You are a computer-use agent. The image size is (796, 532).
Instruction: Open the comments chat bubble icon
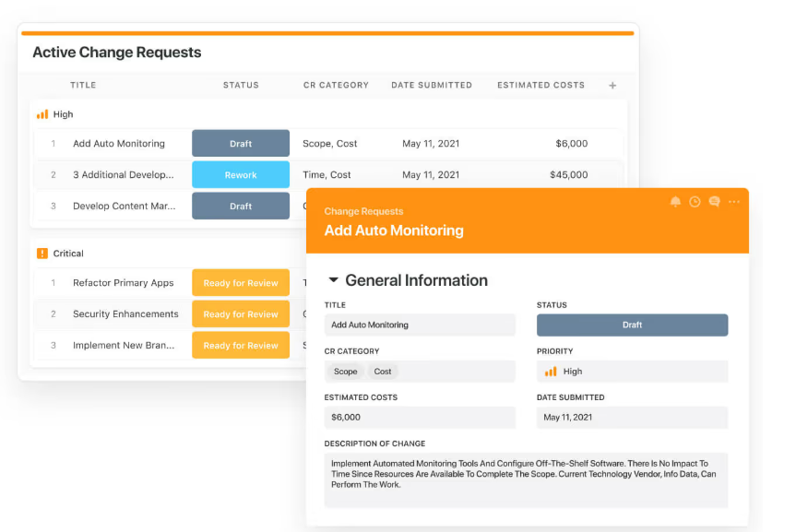click(714, 202)
